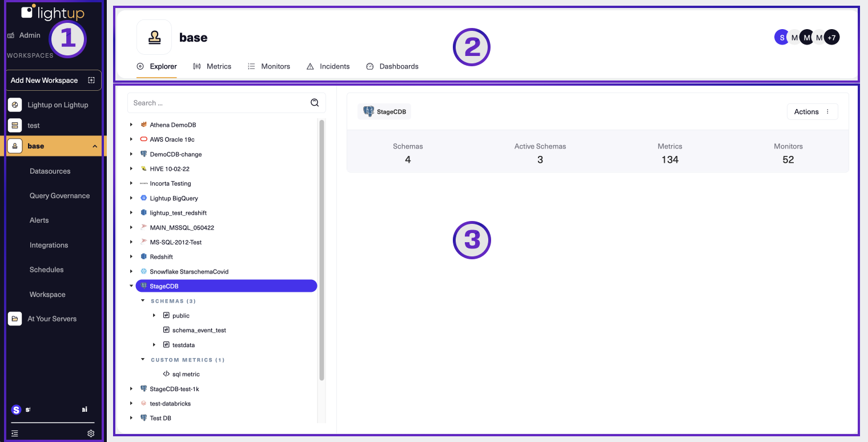The image size is (868, 442).
Task: Switch to the Metrics tab
Action: click(212, 67)
